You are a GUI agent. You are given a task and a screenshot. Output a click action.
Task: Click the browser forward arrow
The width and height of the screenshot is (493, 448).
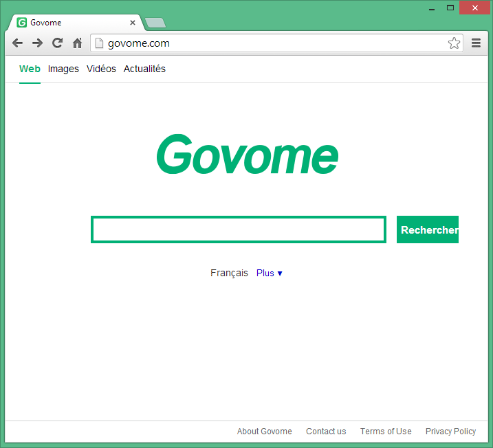click(x=38, y=43)
